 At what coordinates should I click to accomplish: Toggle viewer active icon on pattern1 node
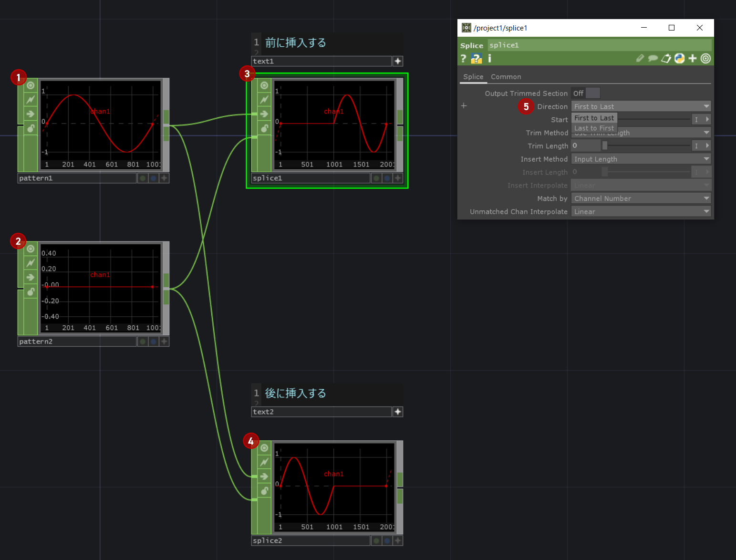[x=31, y=85]
